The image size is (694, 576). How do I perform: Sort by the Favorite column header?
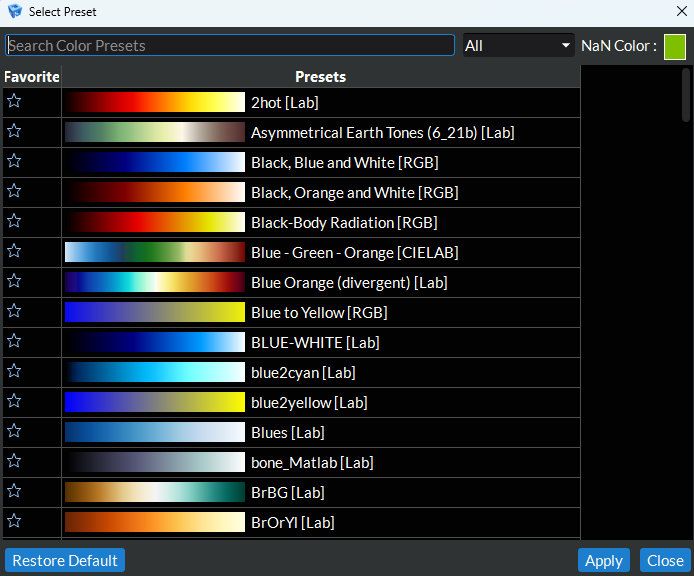[32, 77]
